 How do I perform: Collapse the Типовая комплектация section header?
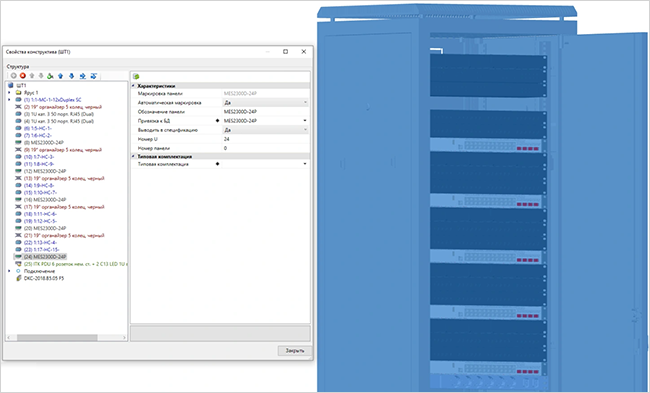pyautogui.click(x=134, y=156)
